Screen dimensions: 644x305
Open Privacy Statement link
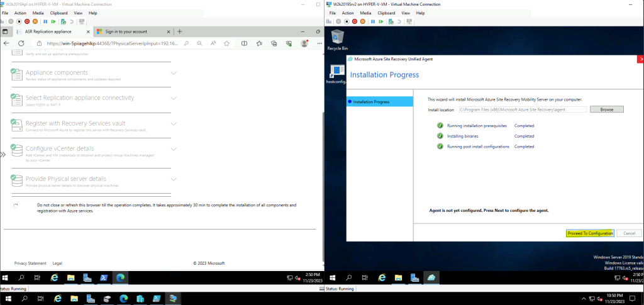pos(30,263)
